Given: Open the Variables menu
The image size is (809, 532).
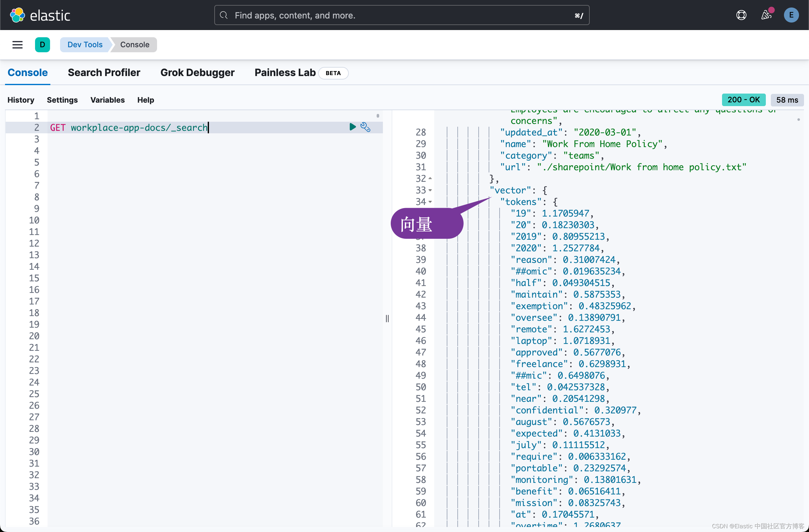Looking at the screenshot, I should coord(107,100).
